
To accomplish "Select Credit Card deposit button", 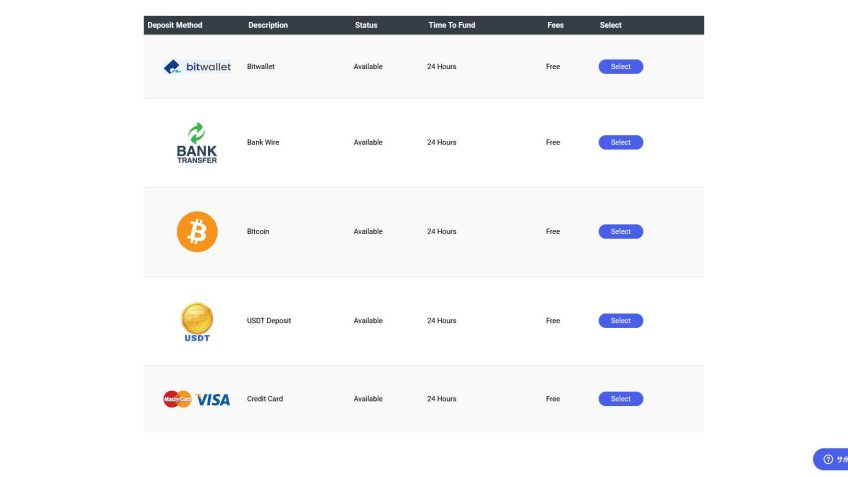I will (x=620, y=398).
